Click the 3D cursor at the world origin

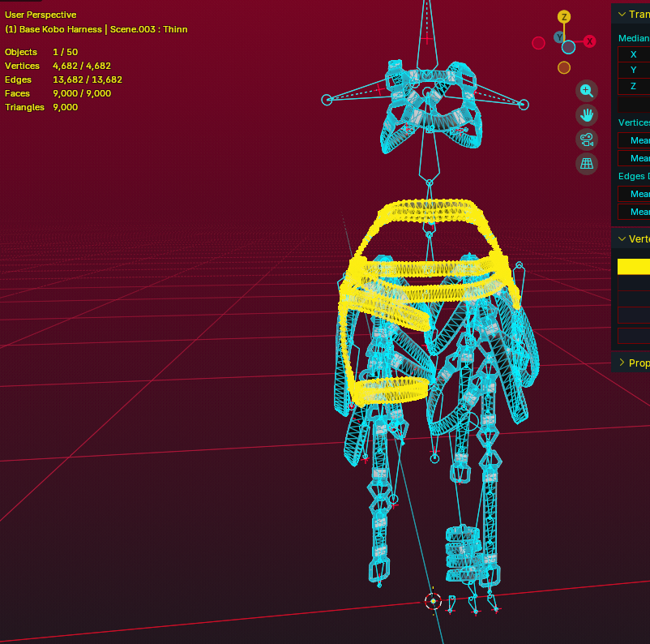click(433, 601)
